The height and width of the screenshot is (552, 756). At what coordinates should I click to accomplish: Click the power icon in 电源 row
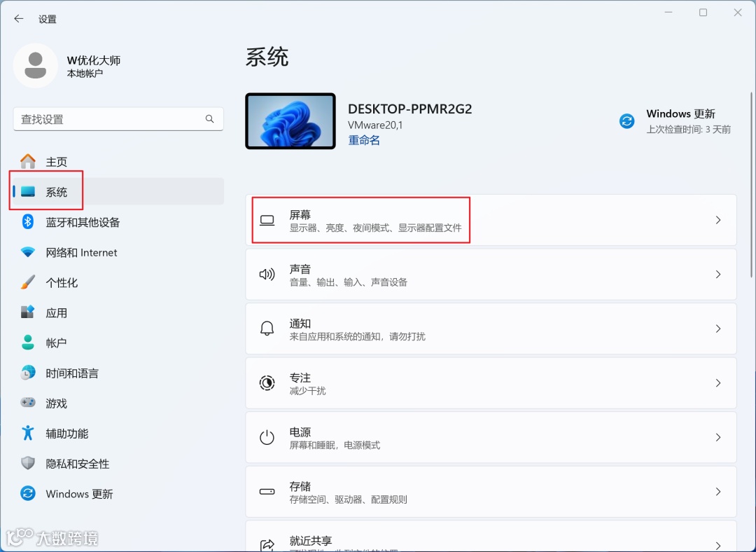coord(267,438)
